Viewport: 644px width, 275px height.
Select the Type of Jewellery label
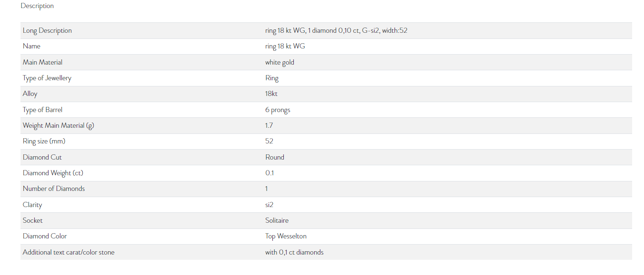(x=47, y=78)
